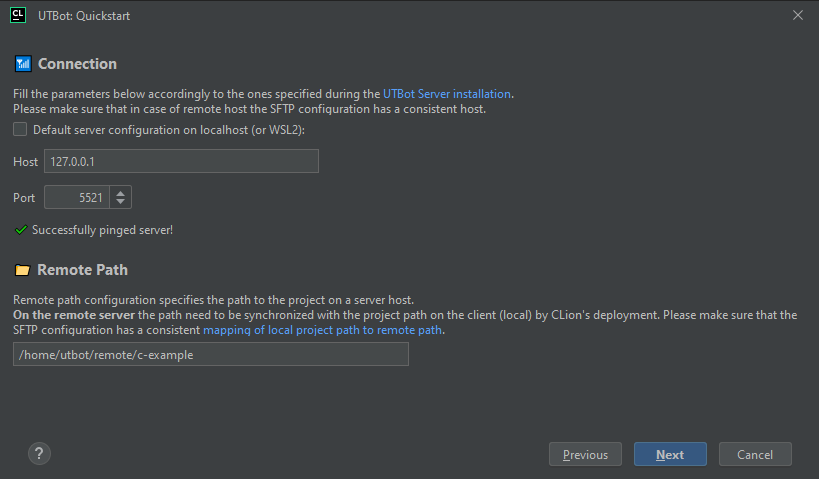This screenshot has width=819, height=479.
Task: Click the remote path text field
Action: click(210, 354)
